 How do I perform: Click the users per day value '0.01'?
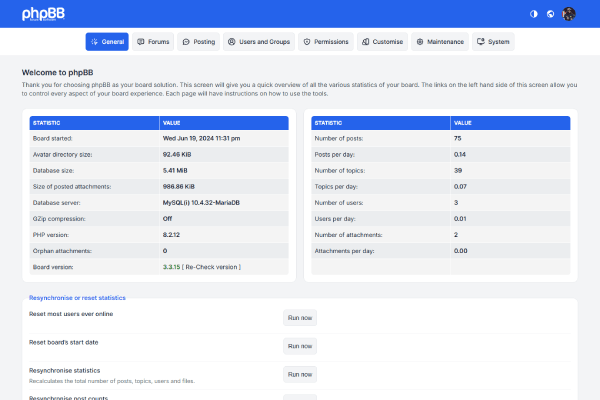click(460, 219)
